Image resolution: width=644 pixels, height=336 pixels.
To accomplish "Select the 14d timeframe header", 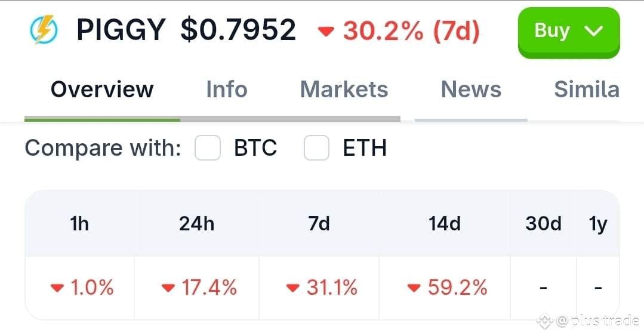I will click(x=445, y=224).
